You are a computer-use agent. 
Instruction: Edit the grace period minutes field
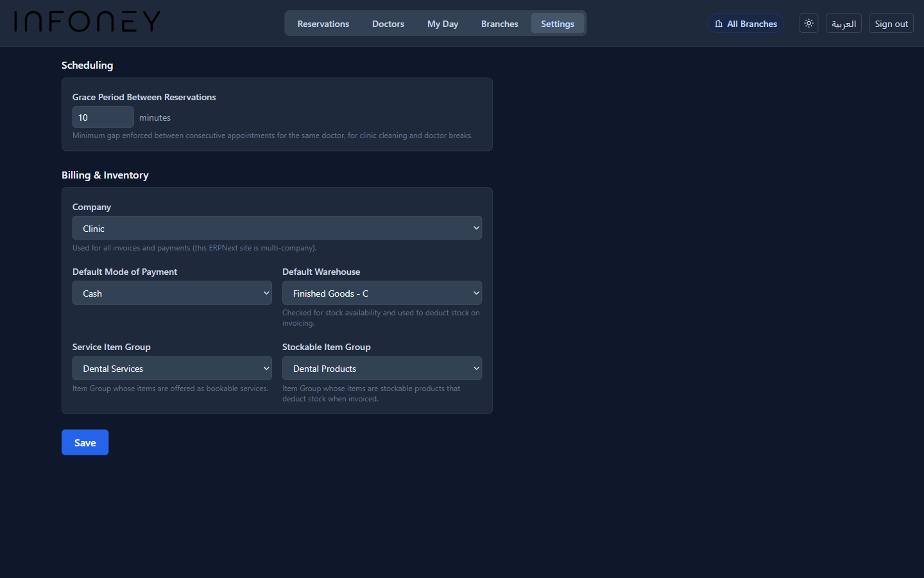[x=103, y=117]
